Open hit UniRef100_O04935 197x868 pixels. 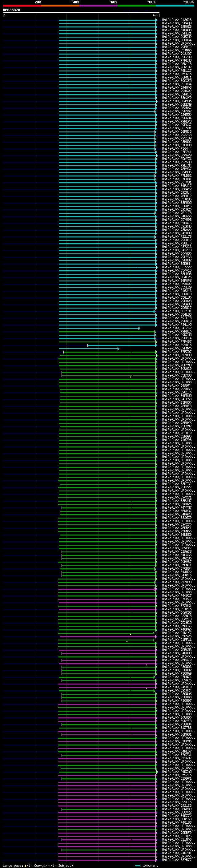tap(177, 101)
